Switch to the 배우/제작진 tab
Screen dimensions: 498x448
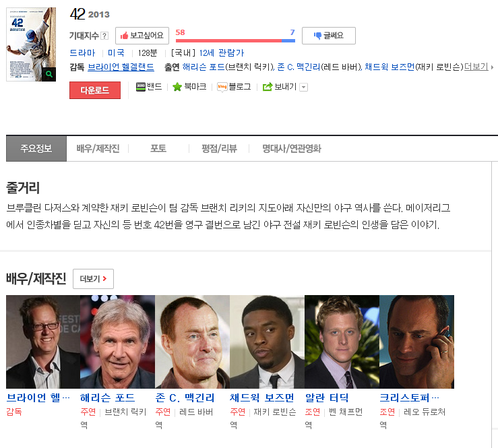(98, 149)
